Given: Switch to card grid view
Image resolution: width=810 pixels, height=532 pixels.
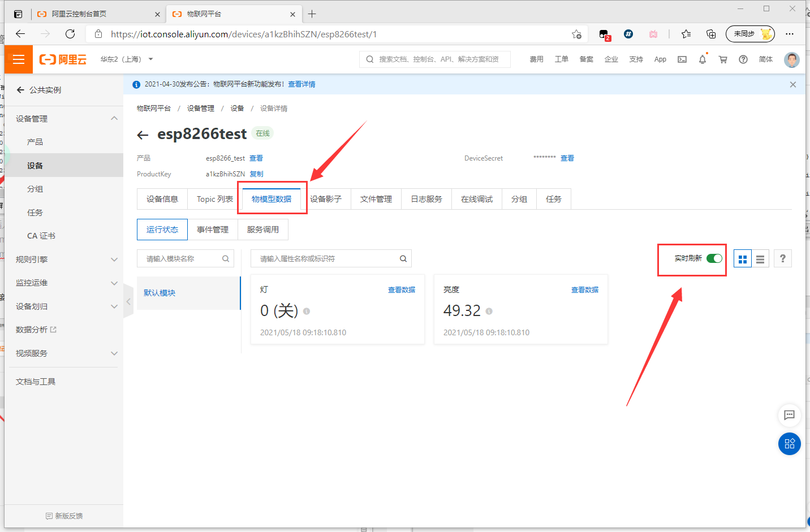Looking at the screenshot, I should (743, 259).
